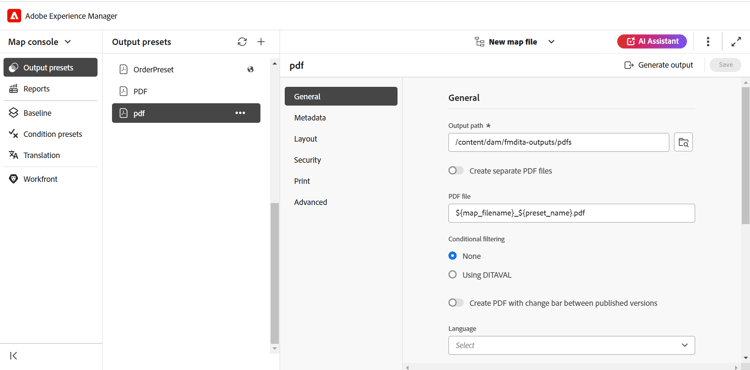Click the refresh icon in Output presets
The height and width of the screenshot is (370, 750).
coord(242,42)
